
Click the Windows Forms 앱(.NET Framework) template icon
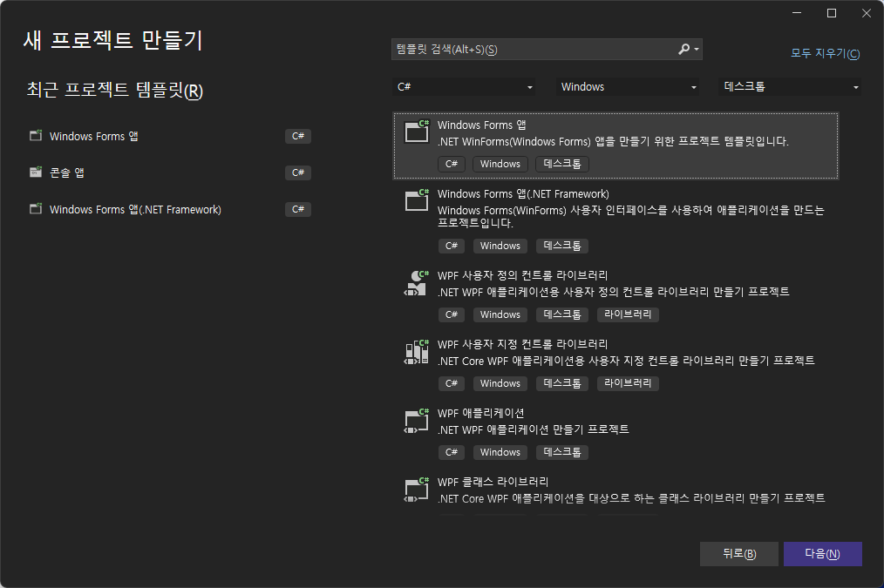click(418, 200)
